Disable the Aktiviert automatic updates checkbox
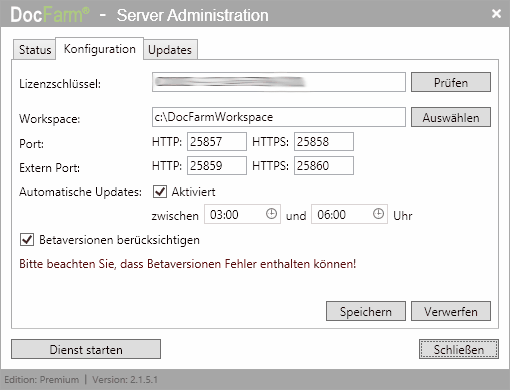The width and height of the screenshot is (510, 390). (160, 192)
